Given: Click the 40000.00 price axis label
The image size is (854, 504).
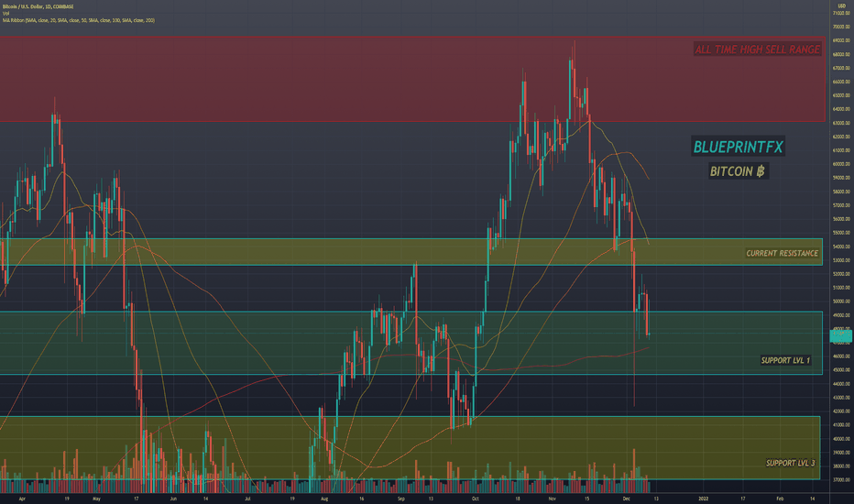Looking at the screenshot, I should coord(841,439).
